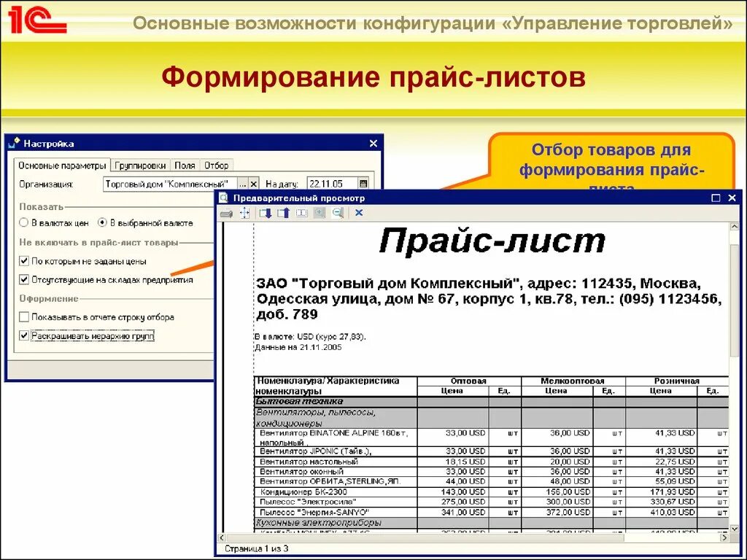Viewport: 747px width, 560px height.
Task: Click the 'Мелкооптовая' column header
Action: click(x=573, y=381)
